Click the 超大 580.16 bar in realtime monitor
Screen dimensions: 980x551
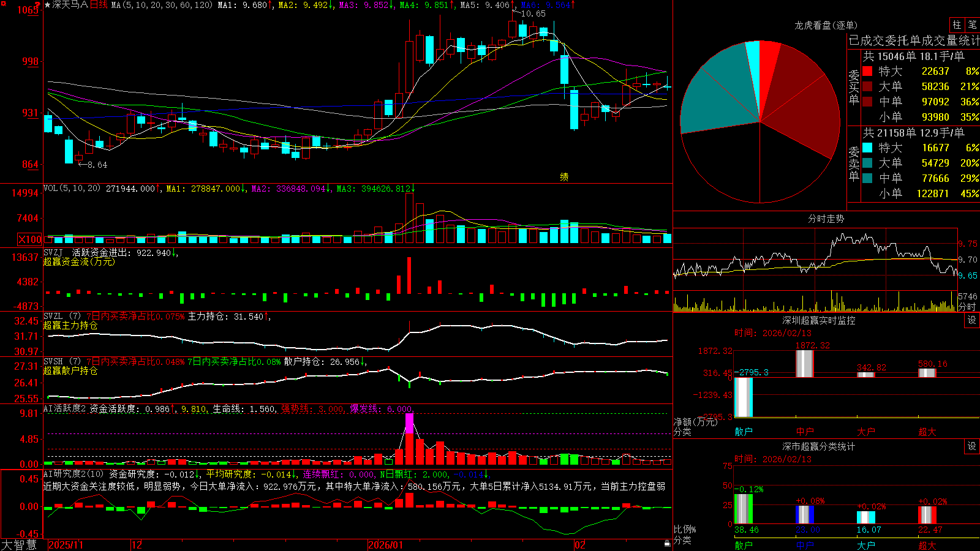click(927, 373)
